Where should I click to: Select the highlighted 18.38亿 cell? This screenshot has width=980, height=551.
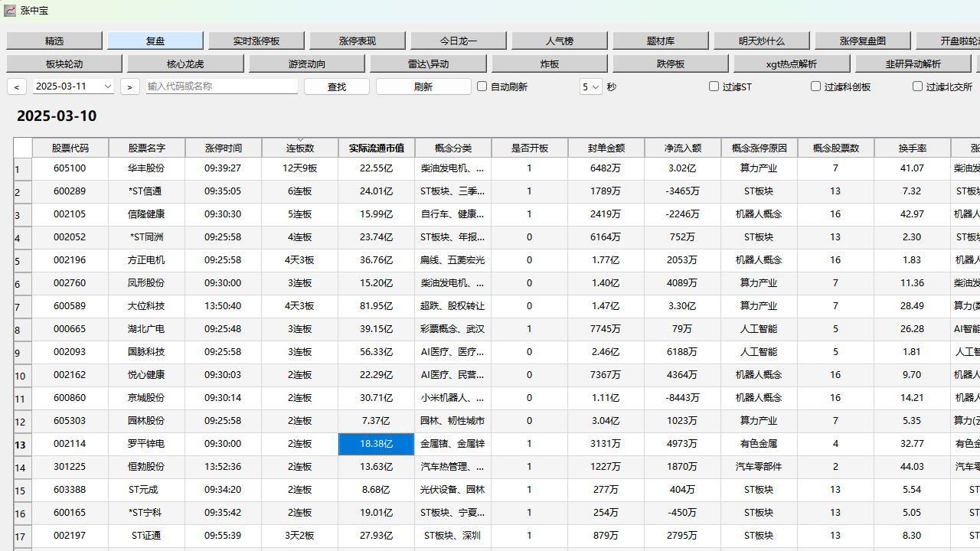pyautogui.click(x=377, y=444)
